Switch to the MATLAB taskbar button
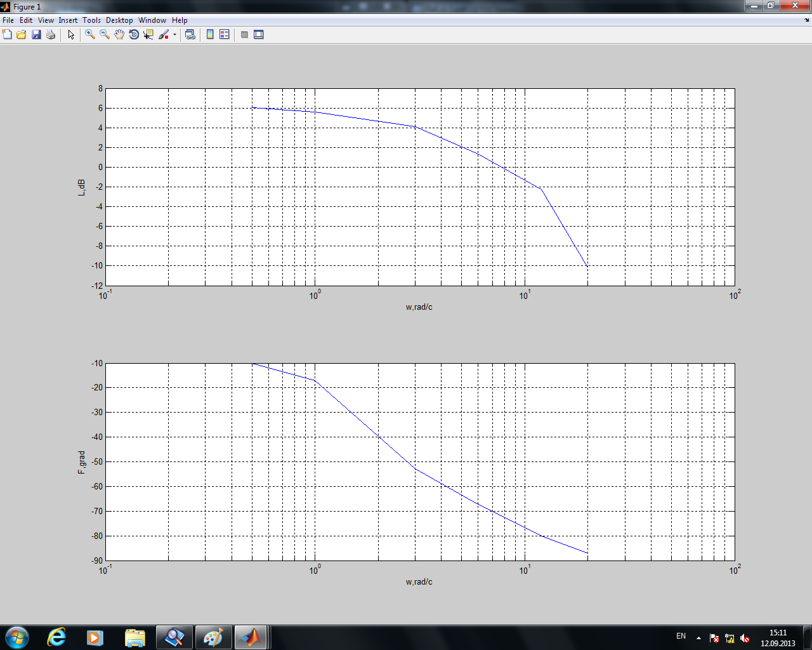The width and height of the screenshot is (812, 650). [251, 637]
